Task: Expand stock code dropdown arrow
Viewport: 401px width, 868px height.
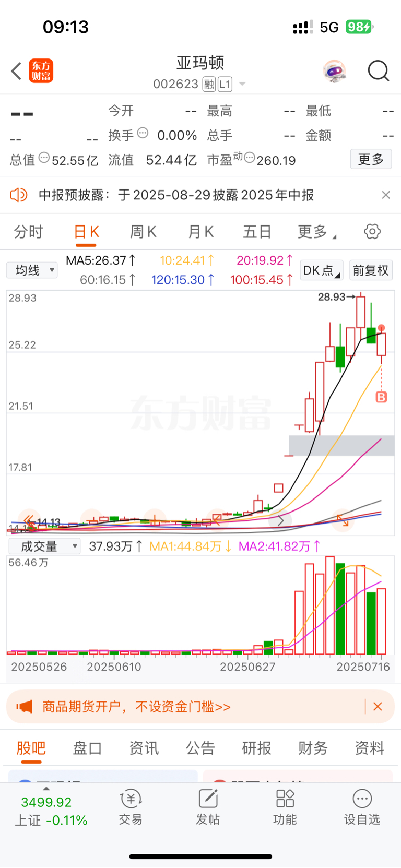Action: (242, 84)
